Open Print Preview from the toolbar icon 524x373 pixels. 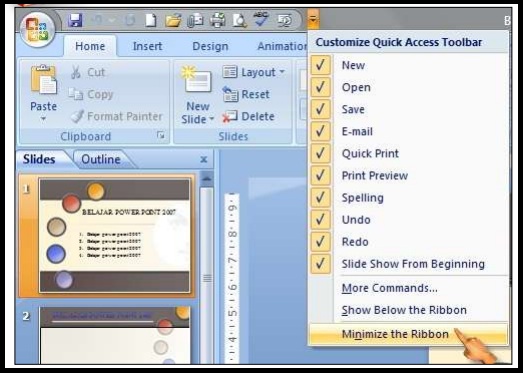tap(240, 21)
